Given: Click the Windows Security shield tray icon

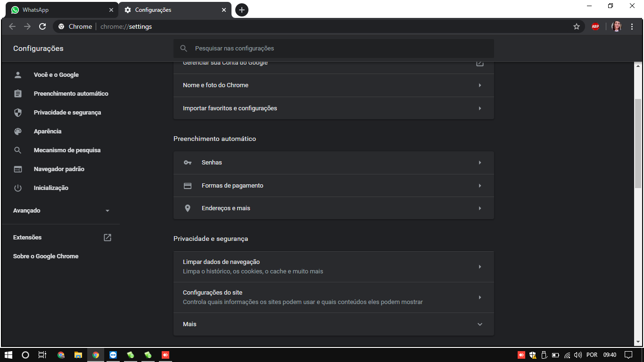Looking at the screenshot, I should point(533,355).
